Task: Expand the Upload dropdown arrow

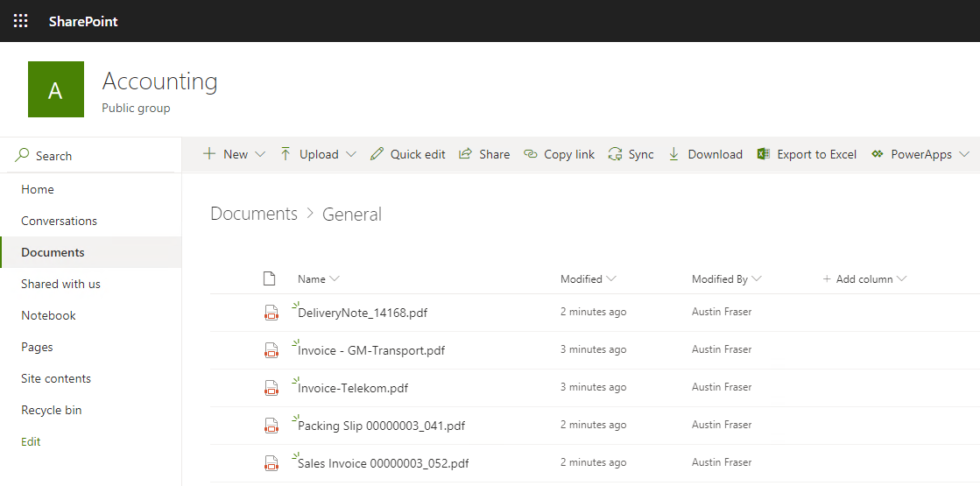Action: [351, 154]
